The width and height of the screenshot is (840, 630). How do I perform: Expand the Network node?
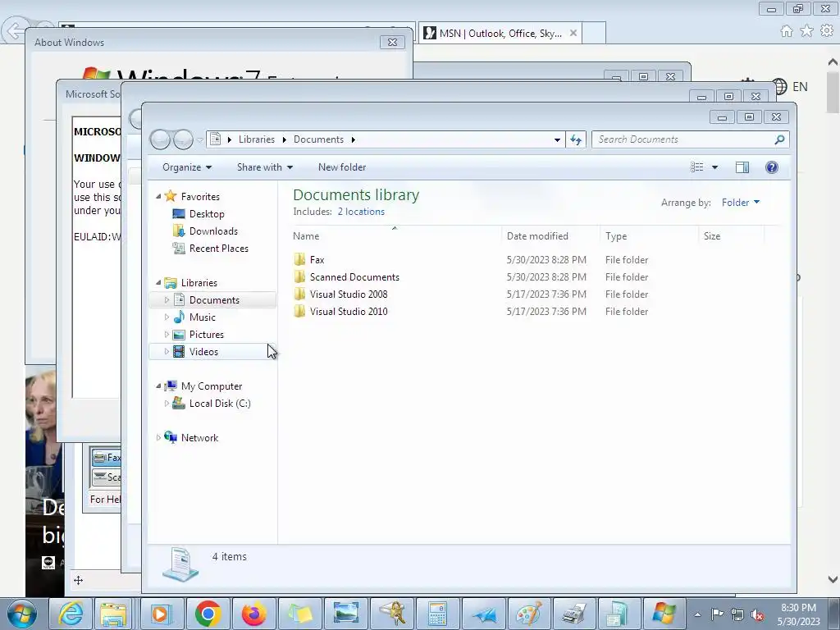click(x=158, y=438)
